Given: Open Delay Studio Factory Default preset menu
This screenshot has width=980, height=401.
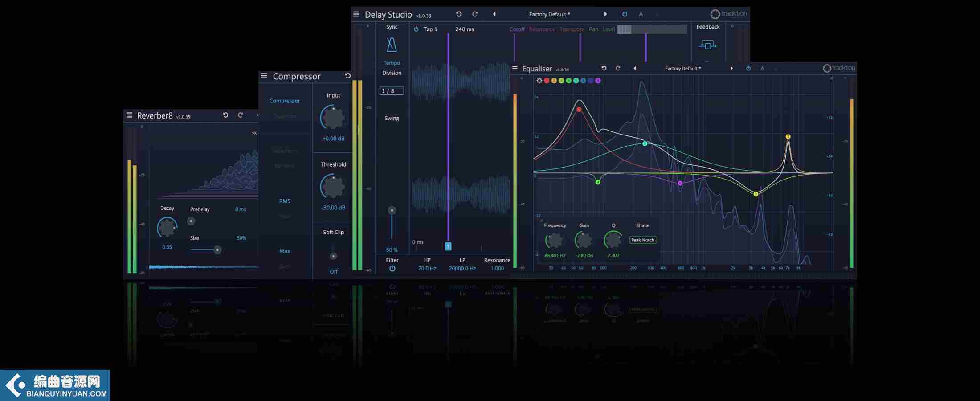Looking at the screenshot, I should pyautogui.click(x=549, y=14).
